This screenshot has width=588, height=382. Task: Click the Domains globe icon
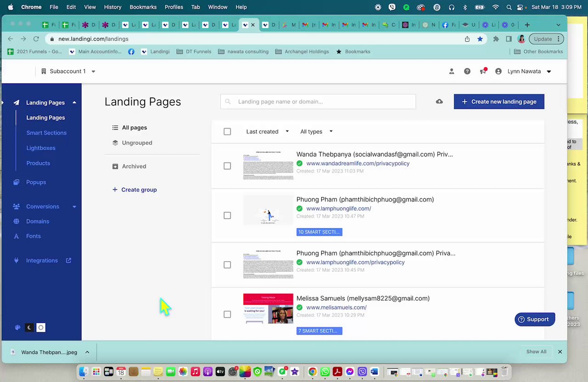(x=17, y=221)
